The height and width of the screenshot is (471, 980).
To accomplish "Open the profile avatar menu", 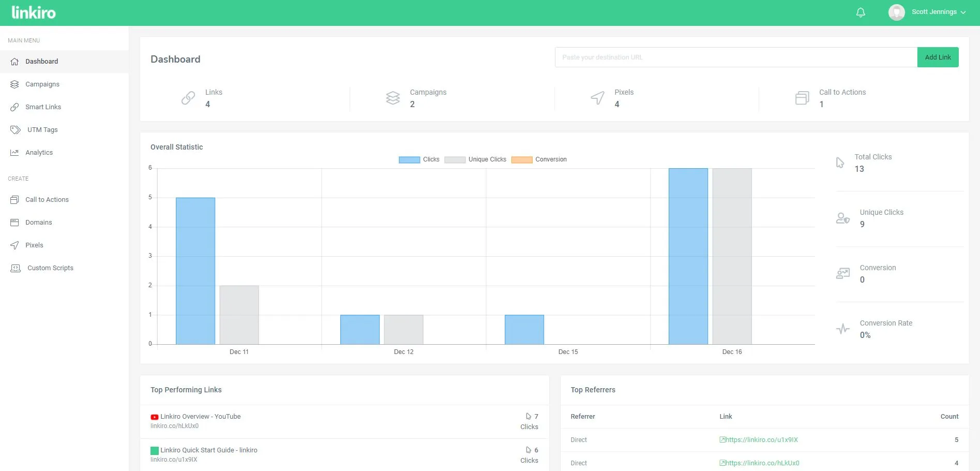I will [896, 12].
